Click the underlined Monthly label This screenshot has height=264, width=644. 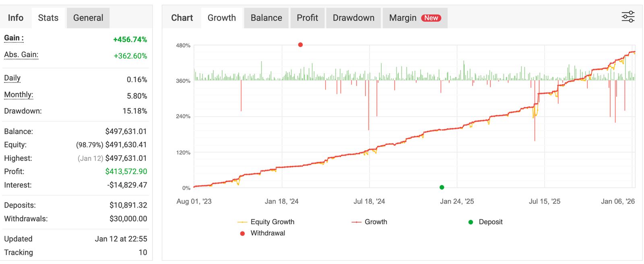pos(19,95)
